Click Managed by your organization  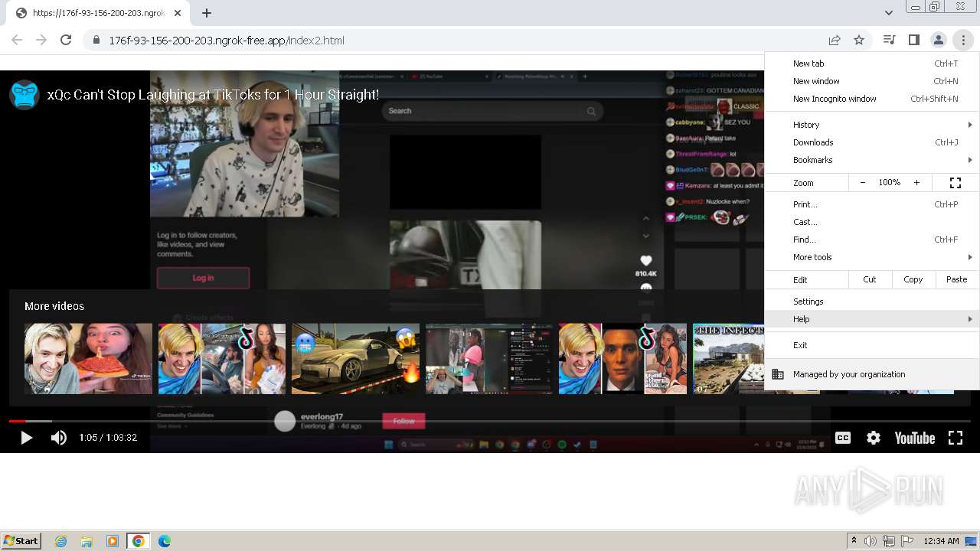tap(872, 374)
